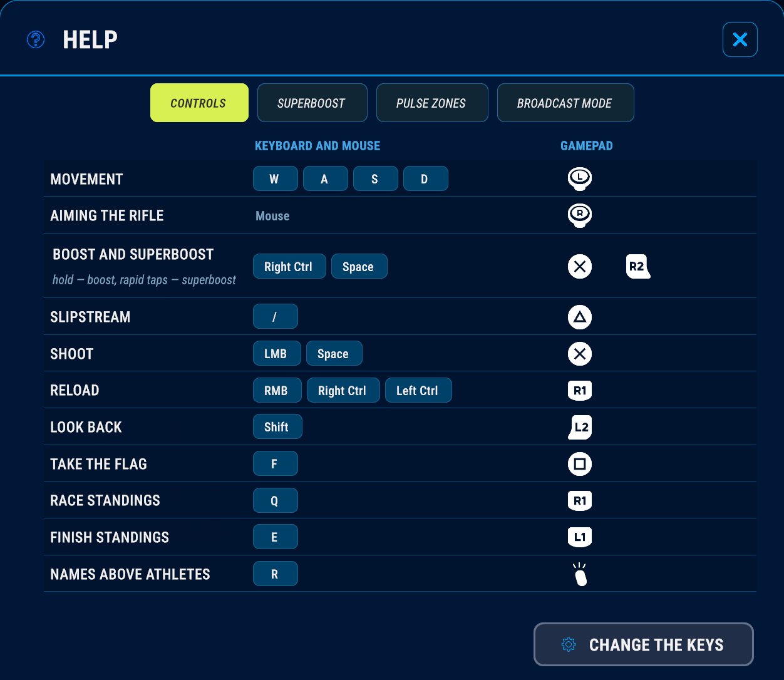Click the touchpad tap icon for Names Above Athletes
The image size is (784, 680).
[580, 574]
